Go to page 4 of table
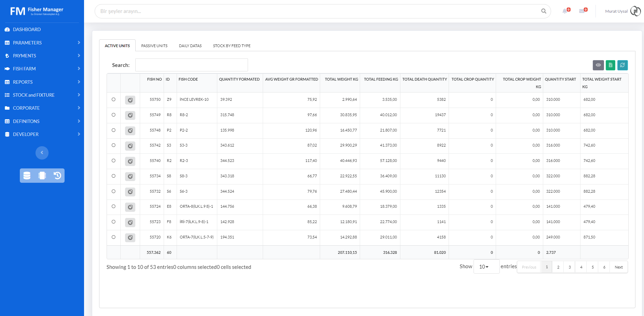The width and height of the screenshot is (644, 316). point(581,267)
